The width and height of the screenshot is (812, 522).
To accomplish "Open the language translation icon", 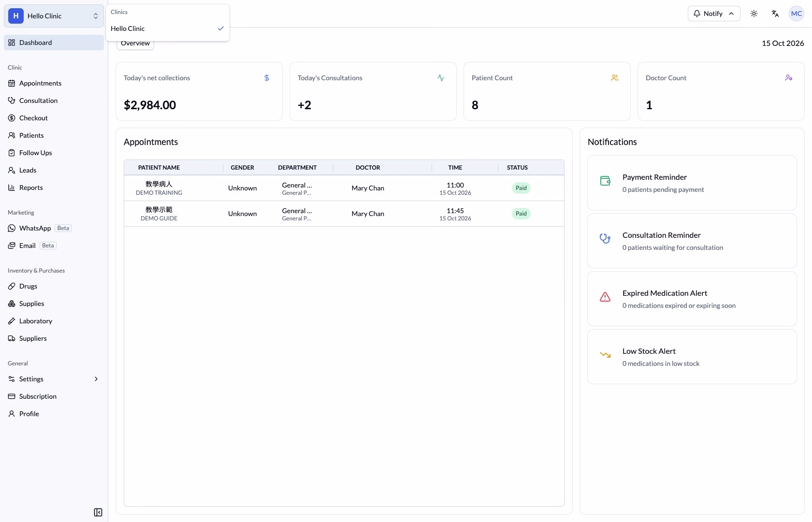I will coord(775,14).
